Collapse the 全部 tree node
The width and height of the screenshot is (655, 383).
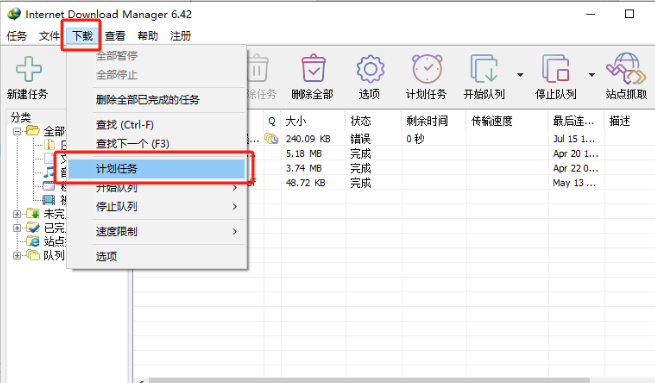(x=17, y=131)
